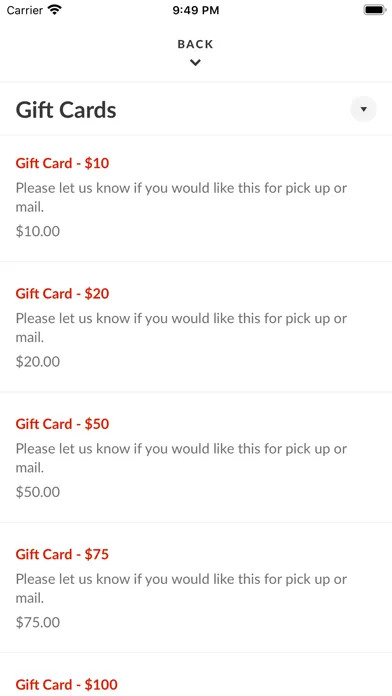The width and height of the screenshot is (392, 696).
Task: Tap the BACK label at top
Action: pos(195,44)
